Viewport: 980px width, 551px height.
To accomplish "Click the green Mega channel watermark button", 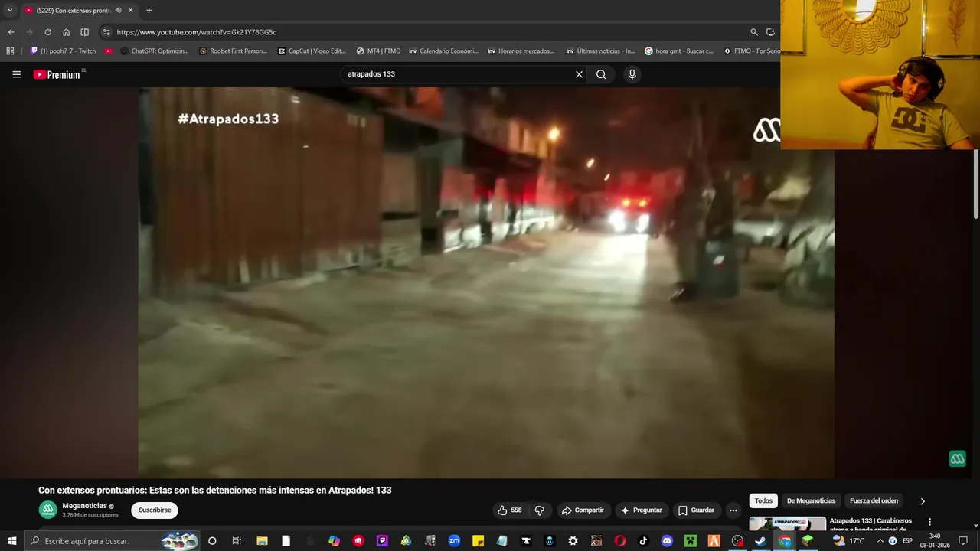I will point(957,458).
